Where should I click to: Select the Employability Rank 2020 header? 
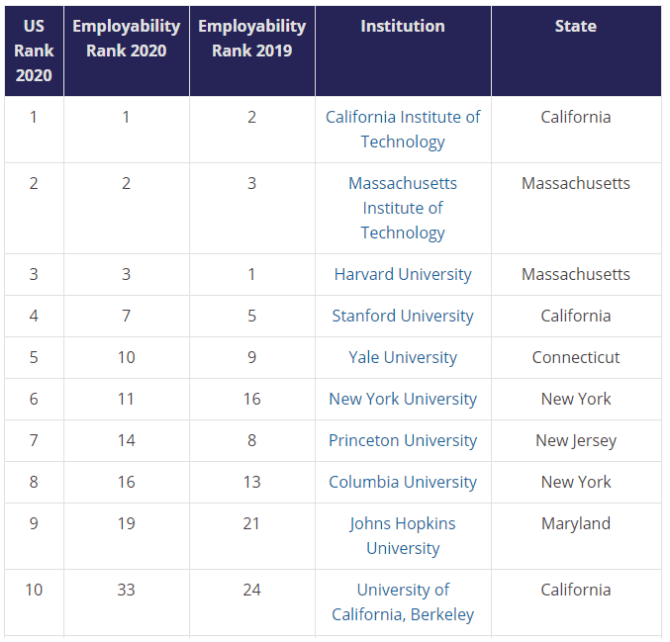[126, 38]
